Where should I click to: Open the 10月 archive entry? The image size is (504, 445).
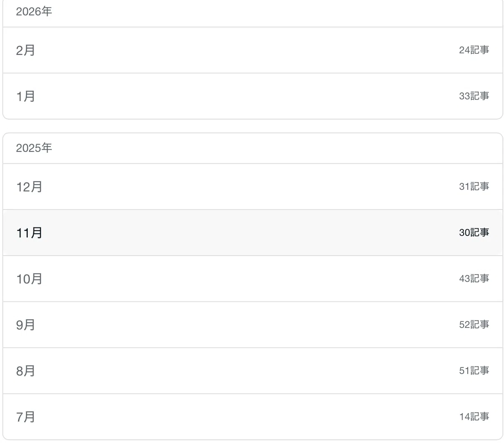(x=252, y=279)
